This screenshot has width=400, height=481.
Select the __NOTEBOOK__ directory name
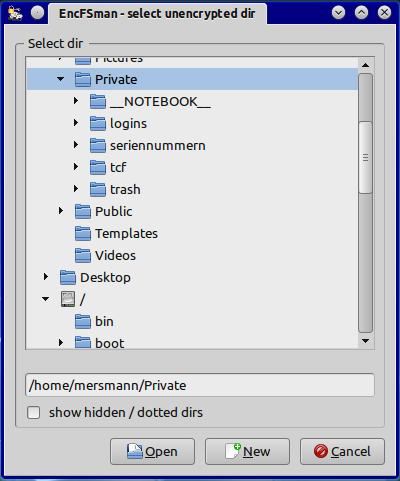pyautogui.click(x=160, y=102)
